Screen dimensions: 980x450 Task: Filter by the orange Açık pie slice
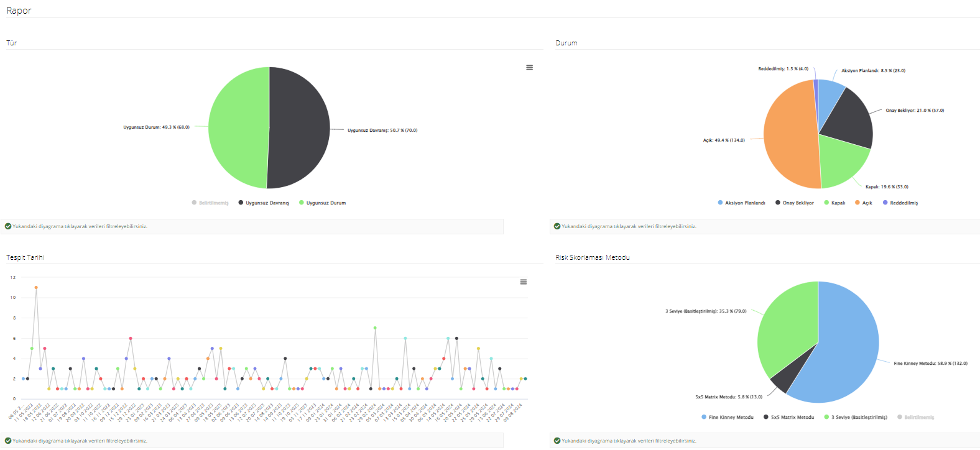(788, 137)
